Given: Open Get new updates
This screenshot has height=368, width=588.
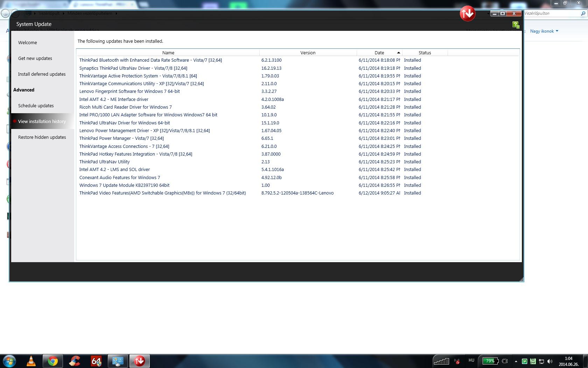Looking at the screenshot, I should [35, 58].
